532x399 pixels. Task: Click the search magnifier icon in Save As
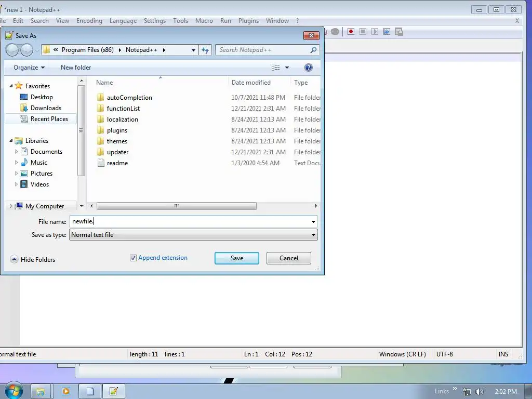tap(313, 50)
